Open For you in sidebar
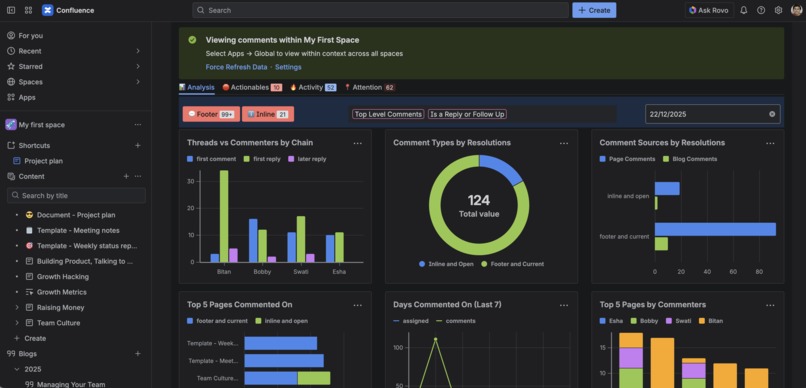 click(x=31, y=35)
